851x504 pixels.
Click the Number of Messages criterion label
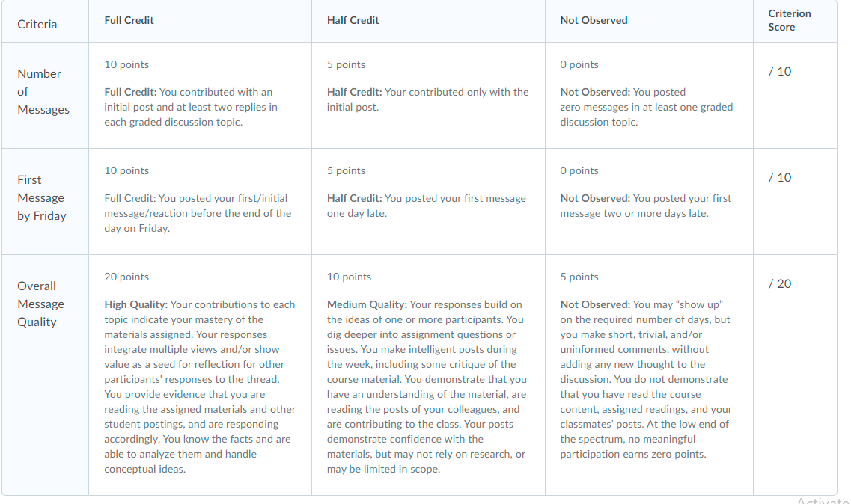(x=43, y=91)
